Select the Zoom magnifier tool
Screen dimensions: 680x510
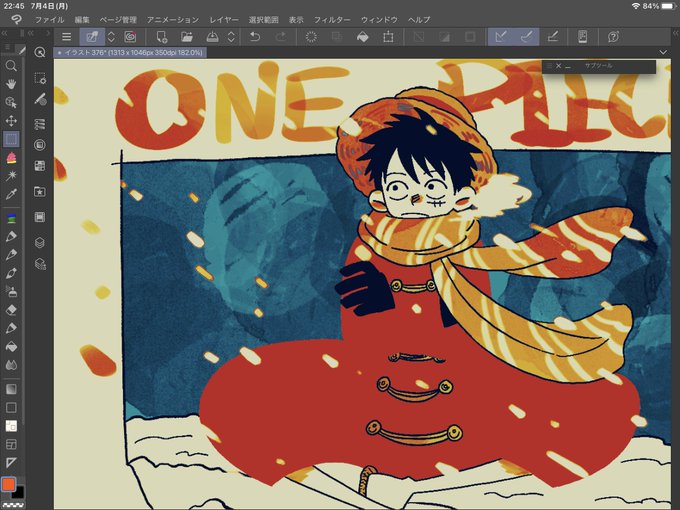11,65
